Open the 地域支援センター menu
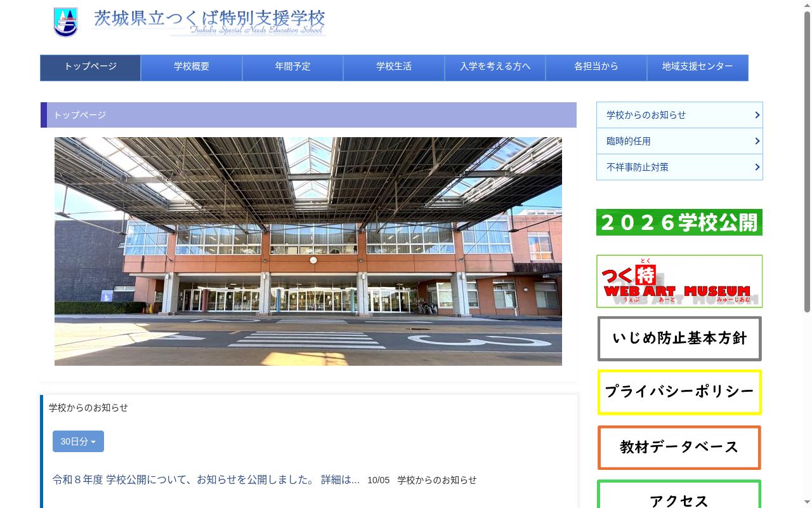 pos(698,67)
